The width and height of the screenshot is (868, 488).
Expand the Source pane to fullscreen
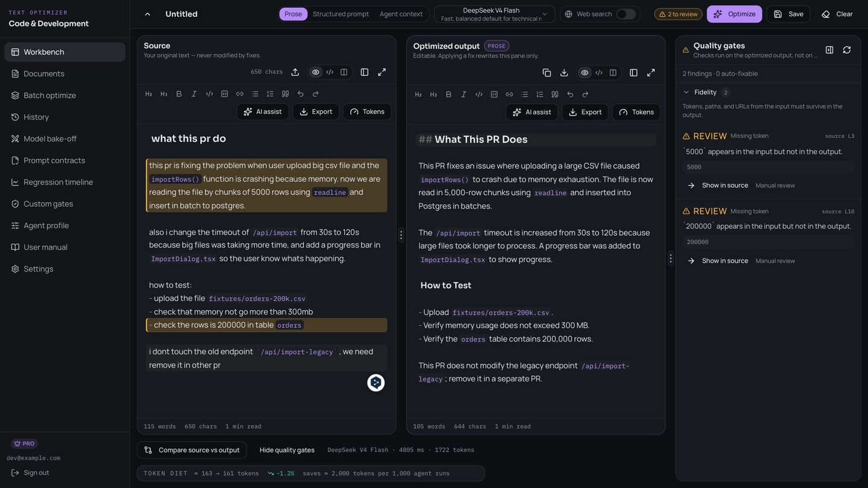[x=382, y=72]
